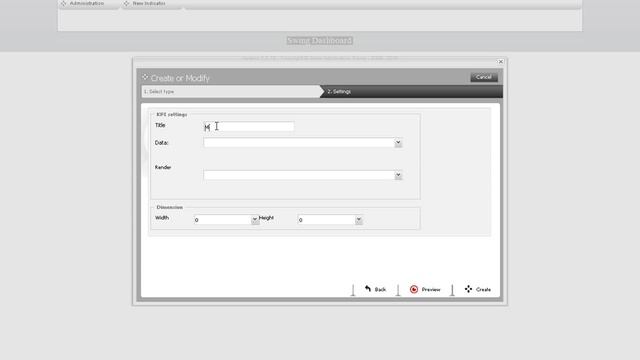Open the Width dropdown arrow
Image resolution: width=640 pixels, height=360 pixels.
255,220
